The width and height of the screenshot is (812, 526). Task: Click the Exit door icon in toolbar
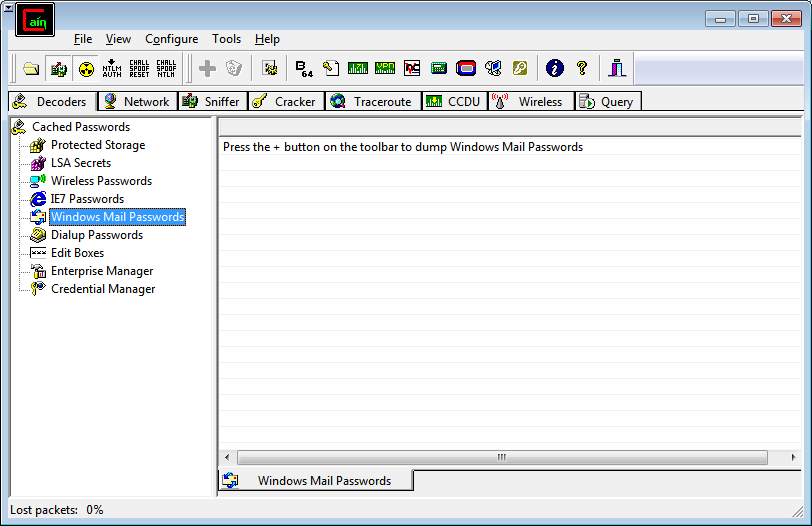coord(617,69)
